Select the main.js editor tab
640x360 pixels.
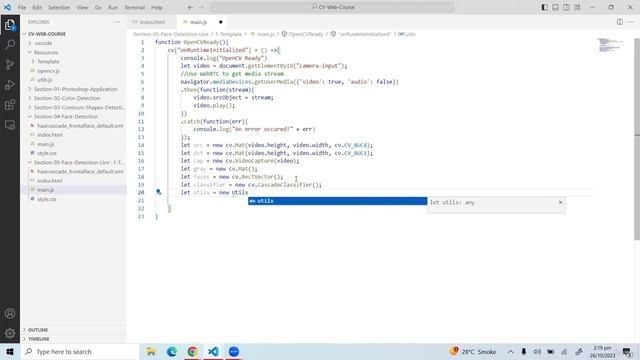pos(198,22)
